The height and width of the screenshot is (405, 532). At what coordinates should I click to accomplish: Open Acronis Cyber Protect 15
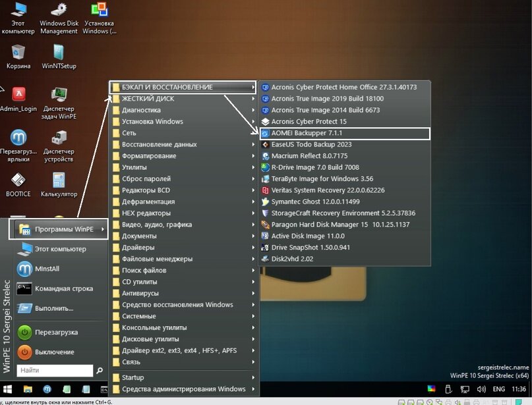[345, 122]
